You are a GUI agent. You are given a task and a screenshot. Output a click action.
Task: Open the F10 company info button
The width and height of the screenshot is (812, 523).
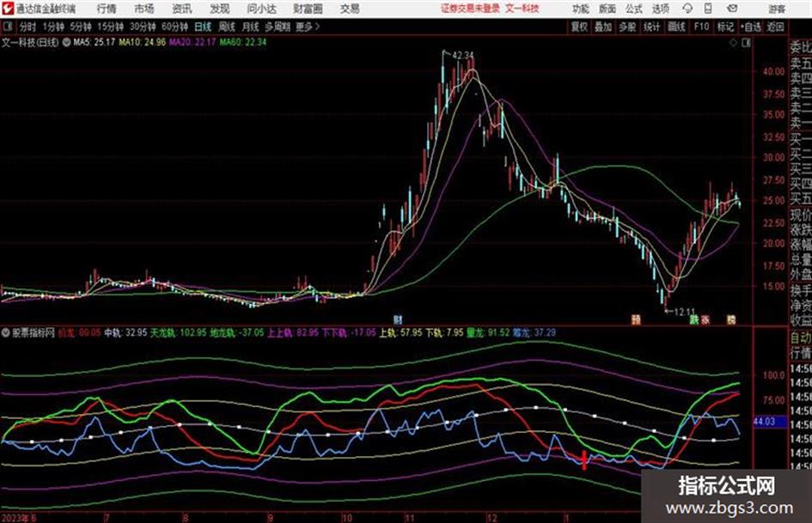point(701,27)
